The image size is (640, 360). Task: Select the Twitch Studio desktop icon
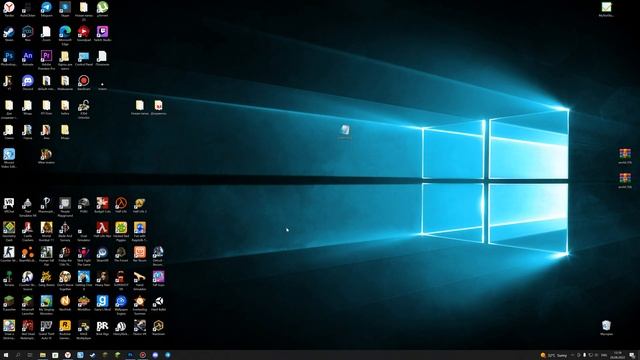coord(102,32)
